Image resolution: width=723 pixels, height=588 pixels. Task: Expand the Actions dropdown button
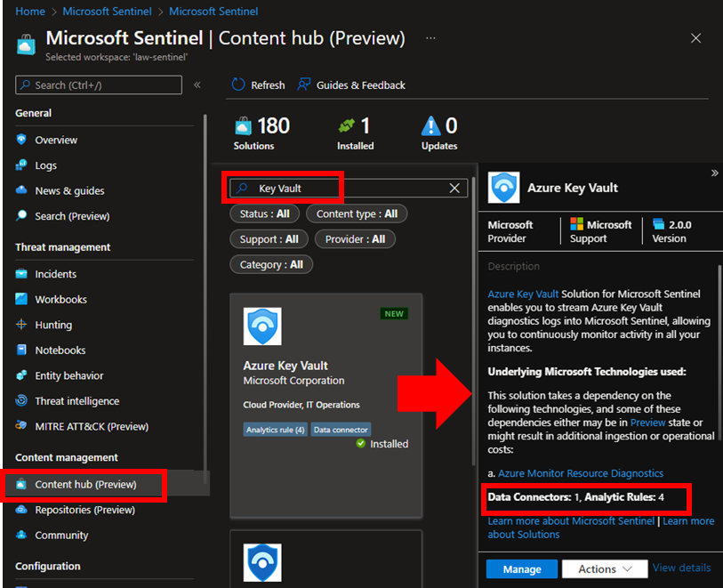pyautogui.click(x=605, y=569)
